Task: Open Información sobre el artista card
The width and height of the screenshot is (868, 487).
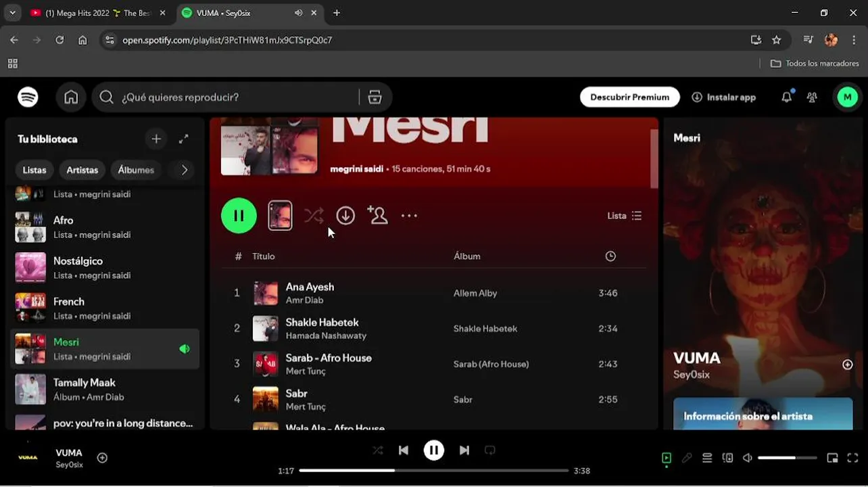Action: 763,413
